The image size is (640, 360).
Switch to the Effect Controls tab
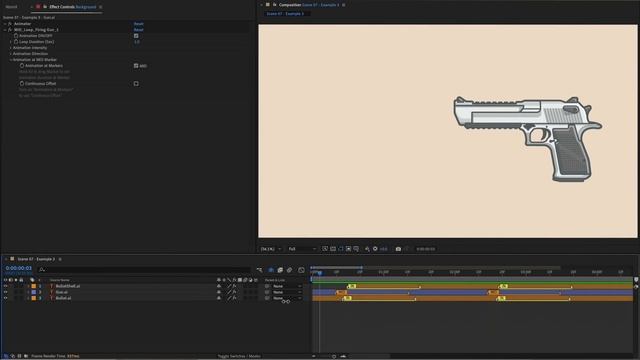[72, 7]
